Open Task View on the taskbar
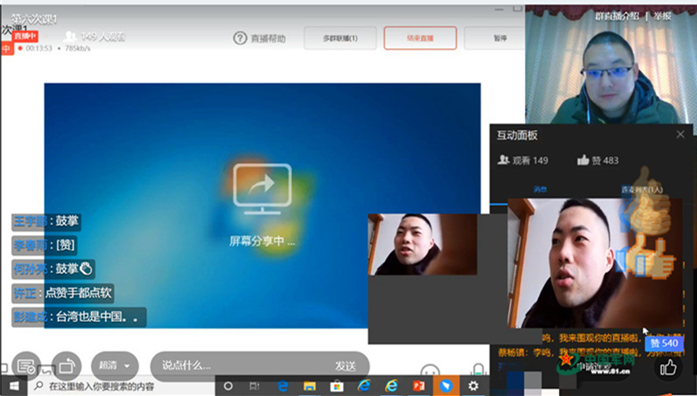The height and width of the screenshot is (396, 697). 254,386
